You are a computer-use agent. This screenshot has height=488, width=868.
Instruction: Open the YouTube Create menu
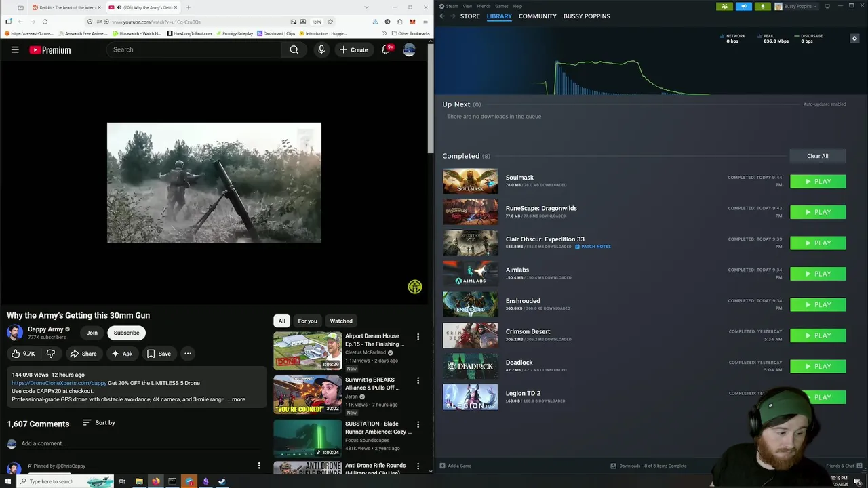coord(353,49)
